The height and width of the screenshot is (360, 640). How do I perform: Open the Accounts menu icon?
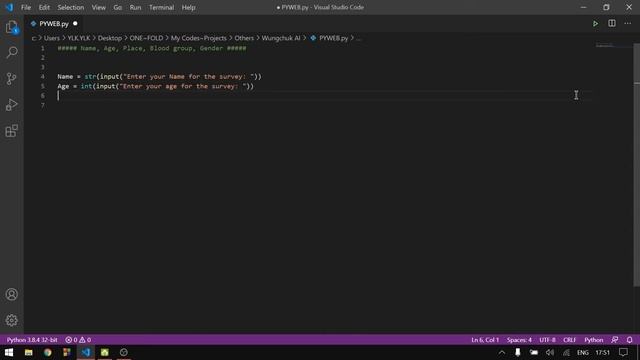pyautogui.click(x=12, y=294)
